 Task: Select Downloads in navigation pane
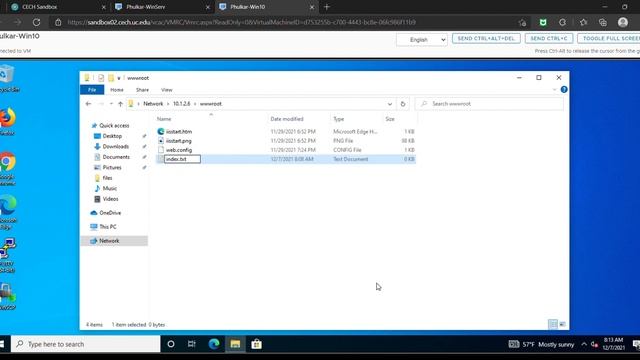click(116, 146)
